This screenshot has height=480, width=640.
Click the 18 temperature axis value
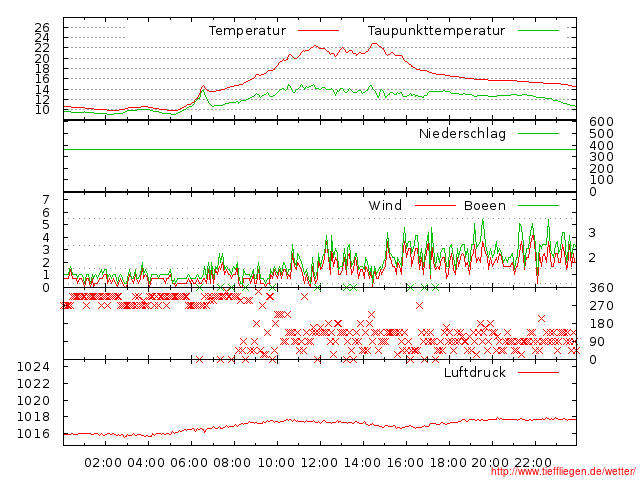(42, 69)
